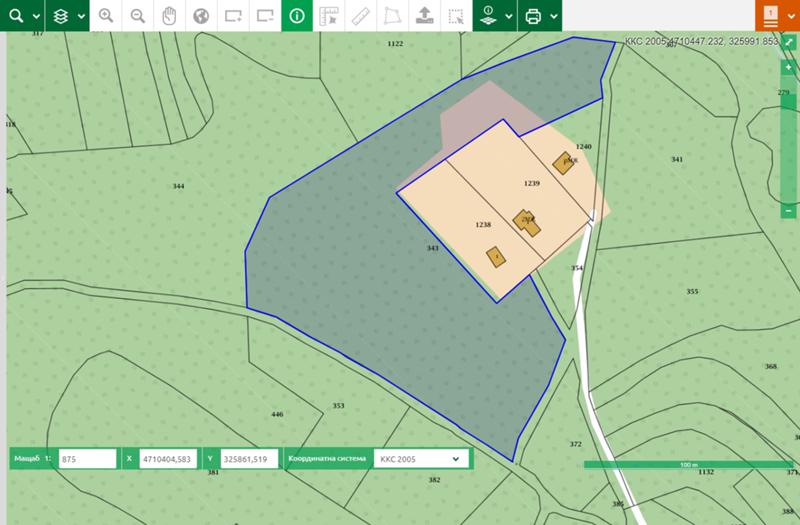Click the upload file icon

[x=424, y=16]
